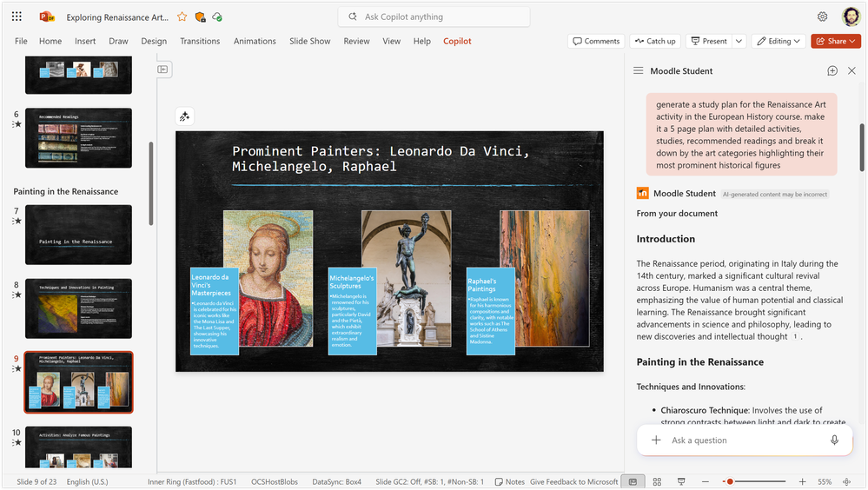Open the Design tab
This screenshot has height=490, width=868.
[x=154, y=41]
